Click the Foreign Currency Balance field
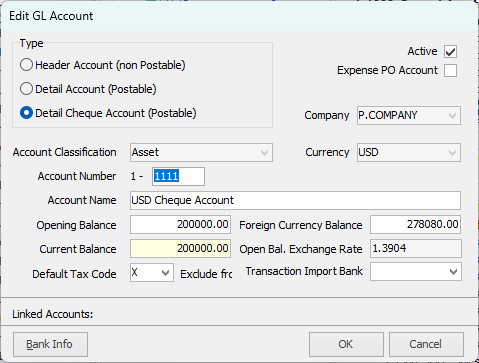 coord(416,224)
